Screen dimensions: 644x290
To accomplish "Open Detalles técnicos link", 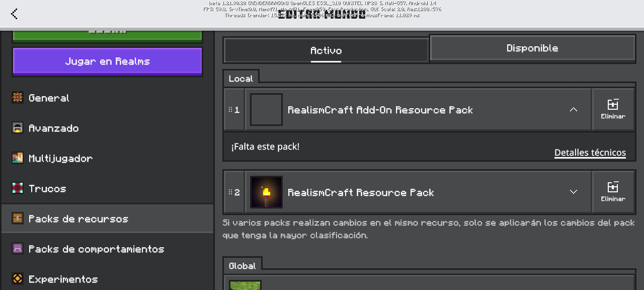I will (590, 153).
